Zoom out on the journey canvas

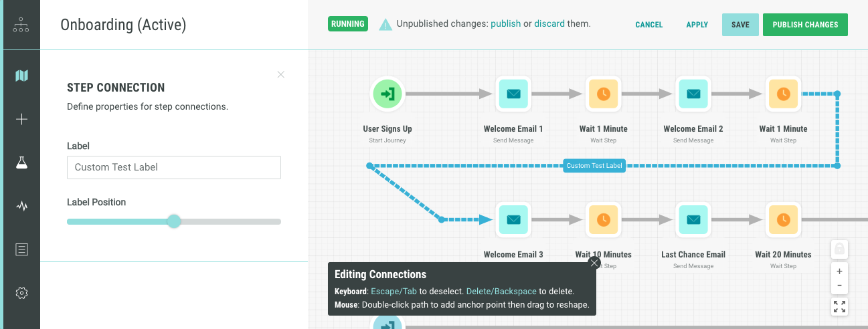click(x=839, y=286)
